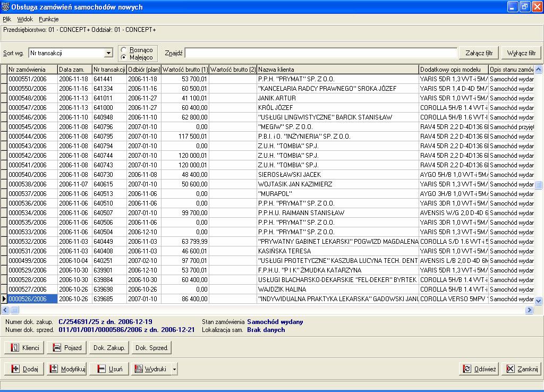
Task: Click transaction number 639884
Action: coord(103,279)
